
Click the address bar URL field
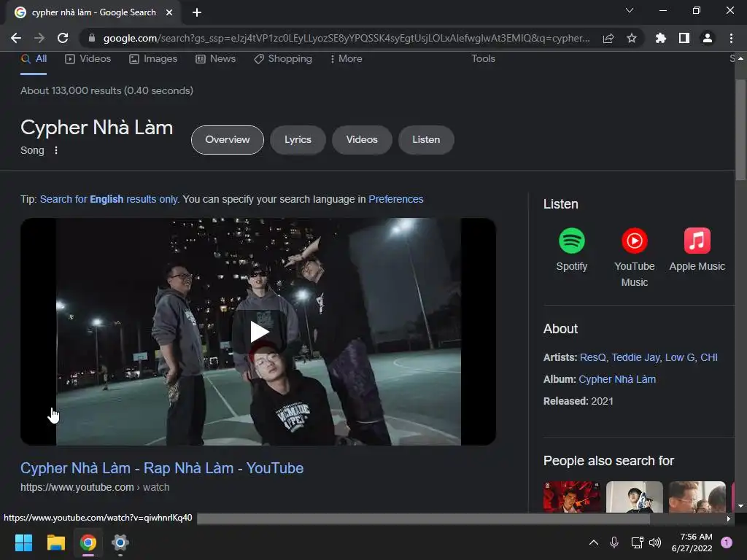[347, 38]
